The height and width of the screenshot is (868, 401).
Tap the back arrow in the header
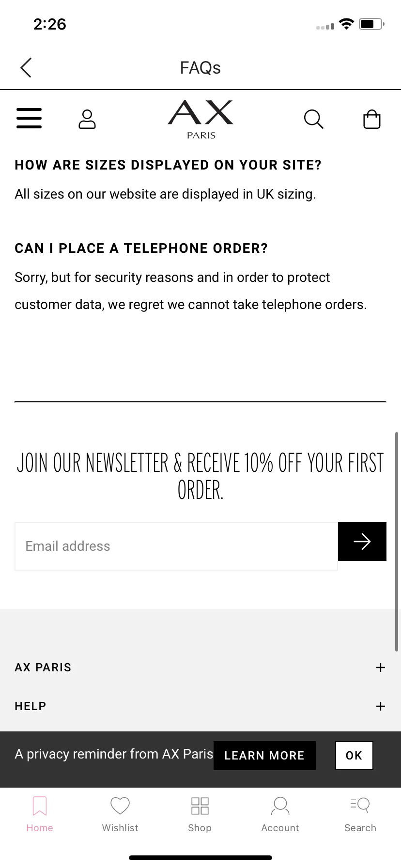click(26, 68)
